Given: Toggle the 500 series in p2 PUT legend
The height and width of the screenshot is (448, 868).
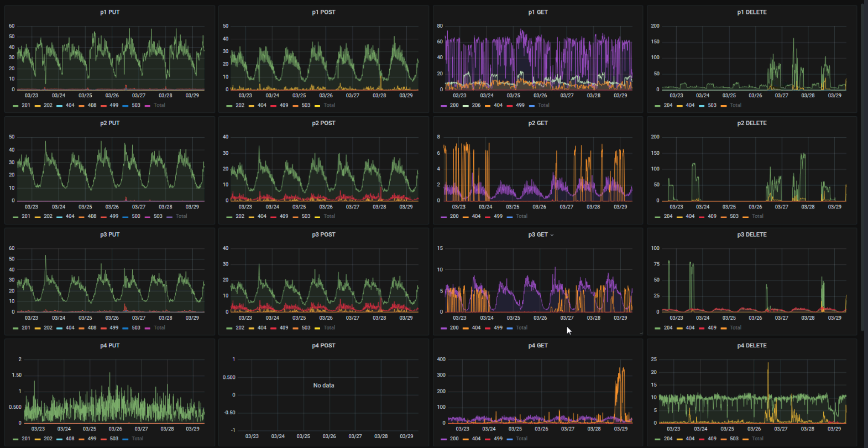Looking at the screenshot, I should coord(136,216).
